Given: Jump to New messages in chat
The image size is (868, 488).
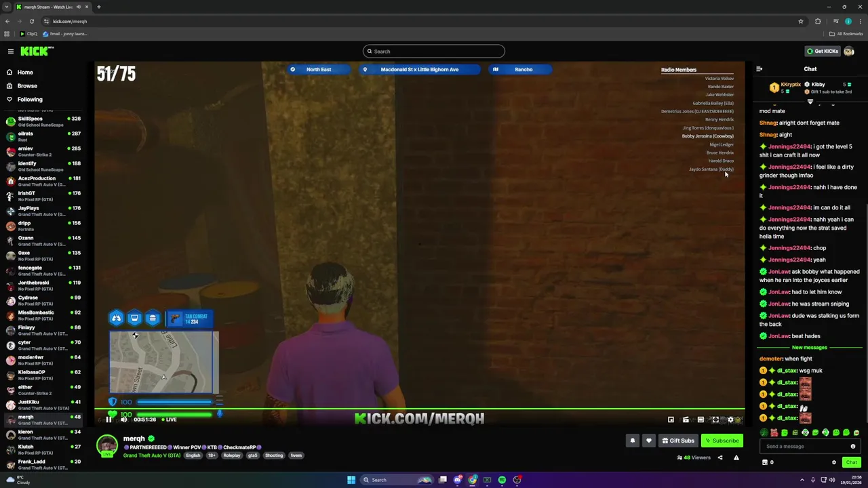Looking at the screenshot, I should tap(810, 348).
